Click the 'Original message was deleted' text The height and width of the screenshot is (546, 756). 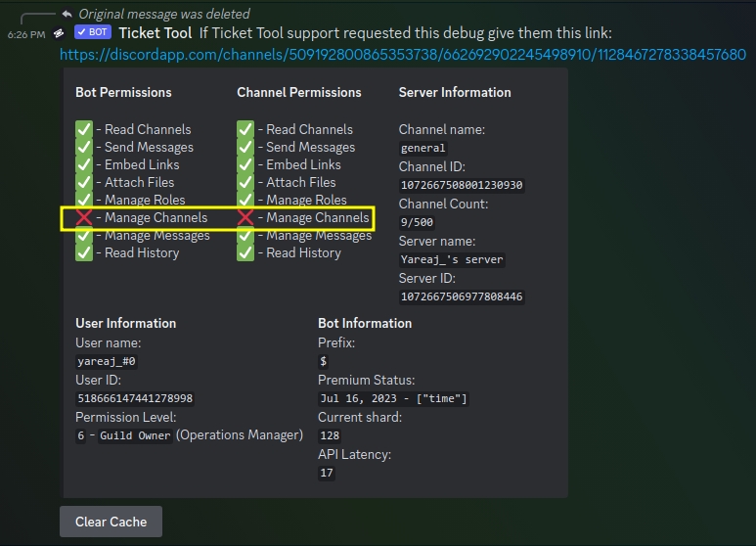[x=163, y=14]
